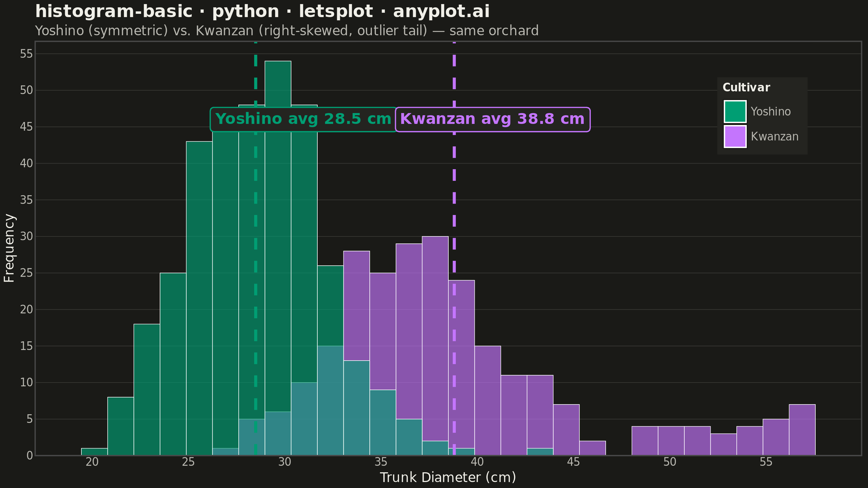Image resolution: width=868 pixels, height=488 pixels.
Task: Click the green Yoshino legend swatch
Action: pos(735,111)
